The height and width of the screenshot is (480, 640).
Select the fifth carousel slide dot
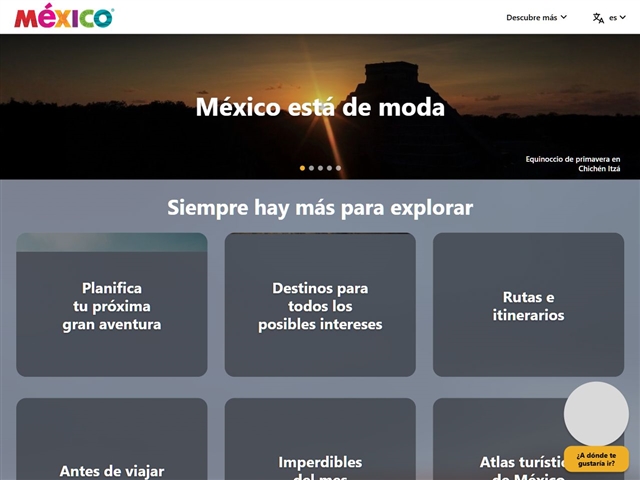338,168
